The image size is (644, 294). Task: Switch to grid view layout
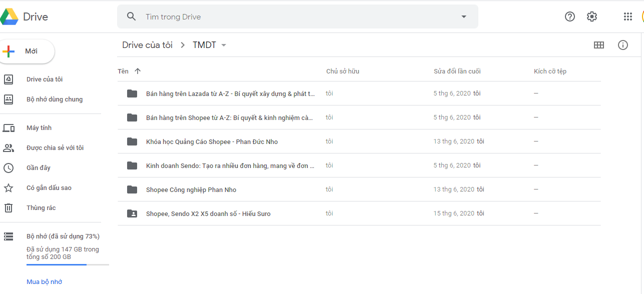click(599, 45)
